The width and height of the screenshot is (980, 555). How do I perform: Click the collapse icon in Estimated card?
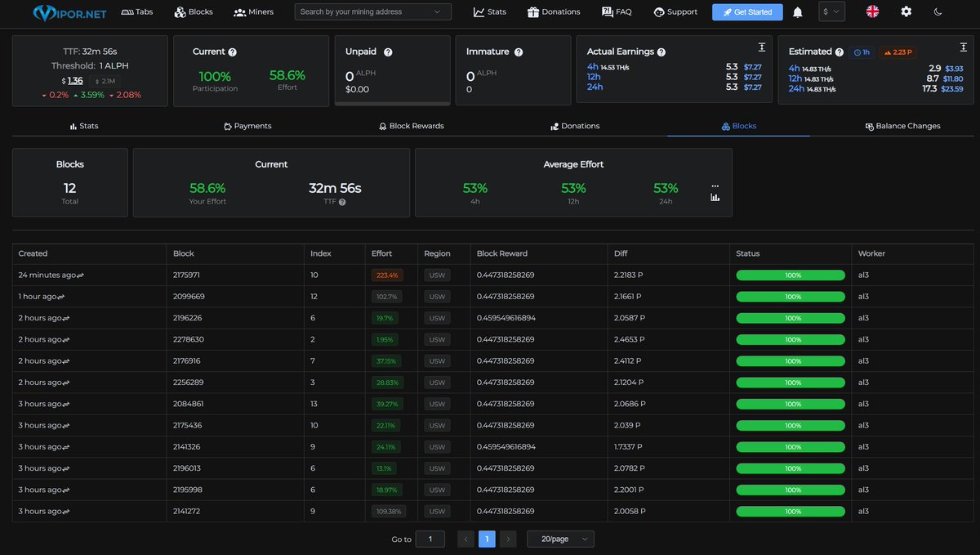tap(962, 47)
